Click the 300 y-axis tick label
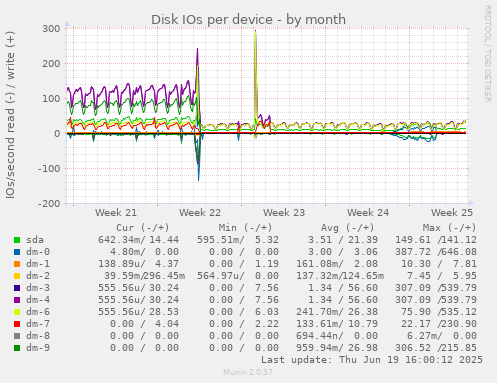The height and width of the screenshot is (383, 497). [51, 29]
